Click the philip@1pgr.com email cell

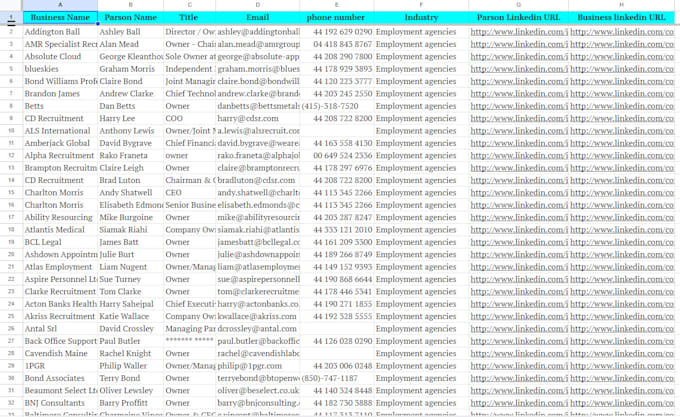[258, 366]
